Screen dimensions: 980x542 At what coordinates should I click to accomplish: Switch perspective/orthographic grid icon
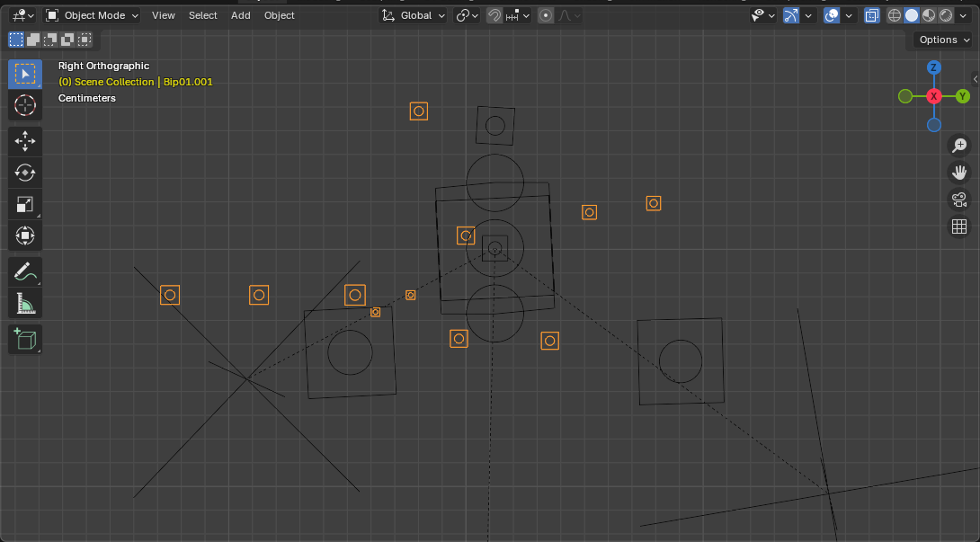tap(959, 227)
